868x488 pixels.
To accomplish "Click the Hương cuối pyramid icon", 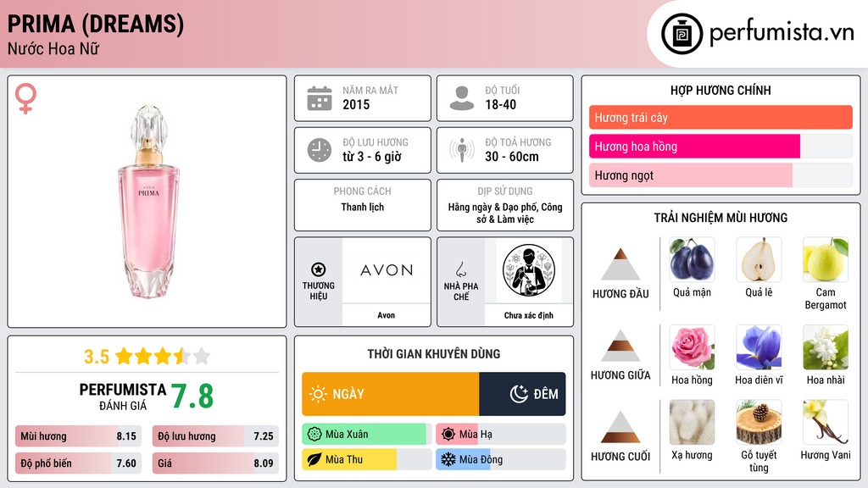I will 620,427.
